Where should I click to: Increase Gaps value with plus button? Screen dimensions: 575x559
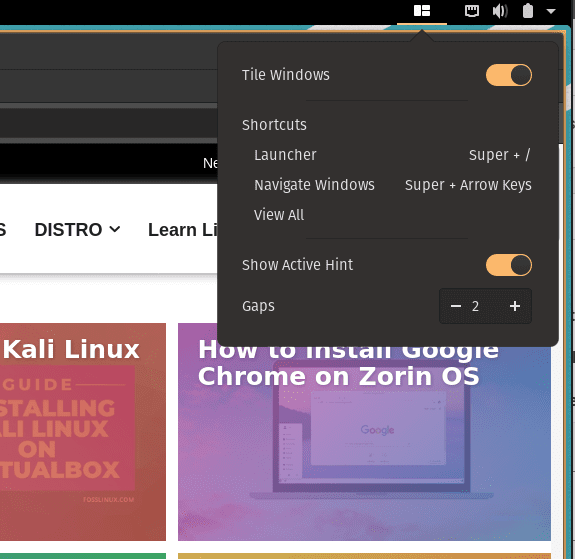(x=515, y=306)
